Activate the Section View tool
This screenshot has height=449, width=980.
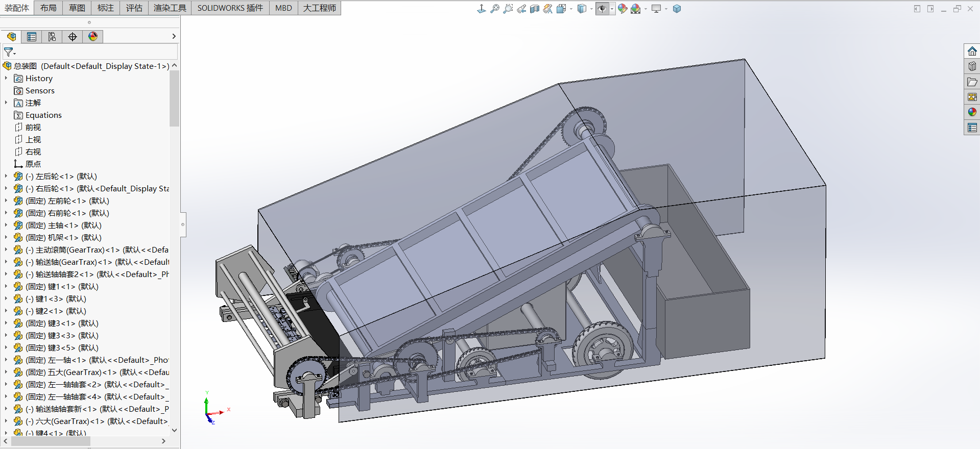point(535,9)
